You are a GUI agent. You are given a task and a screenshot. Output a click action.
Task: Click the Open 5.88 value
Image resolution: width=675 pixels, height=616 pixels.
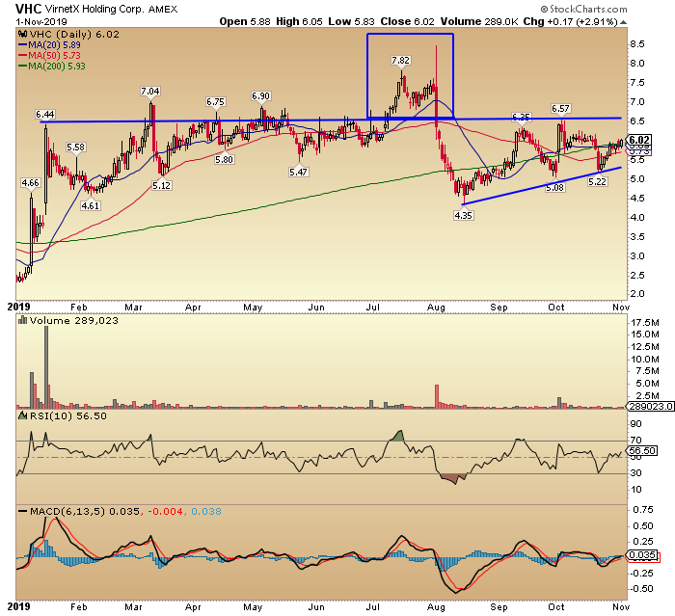(245, 21)
